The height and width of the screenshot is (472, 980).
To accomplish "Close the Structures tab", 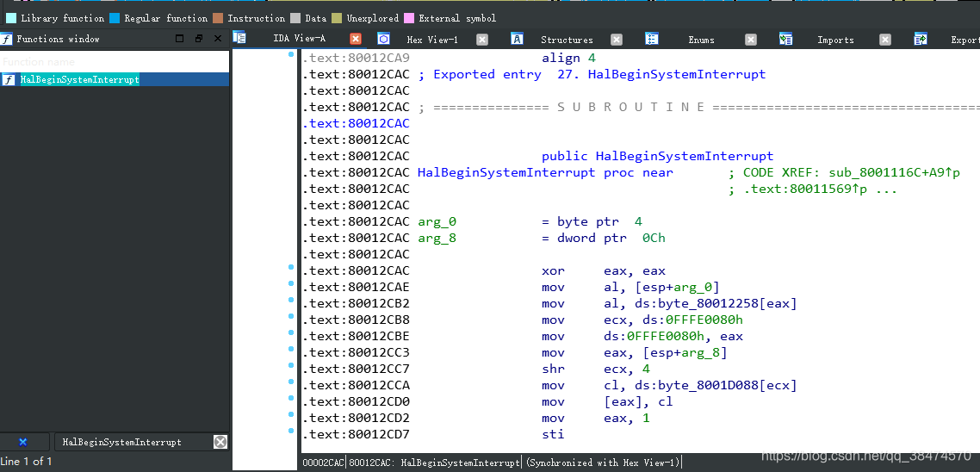I will (x=617, y=40).
